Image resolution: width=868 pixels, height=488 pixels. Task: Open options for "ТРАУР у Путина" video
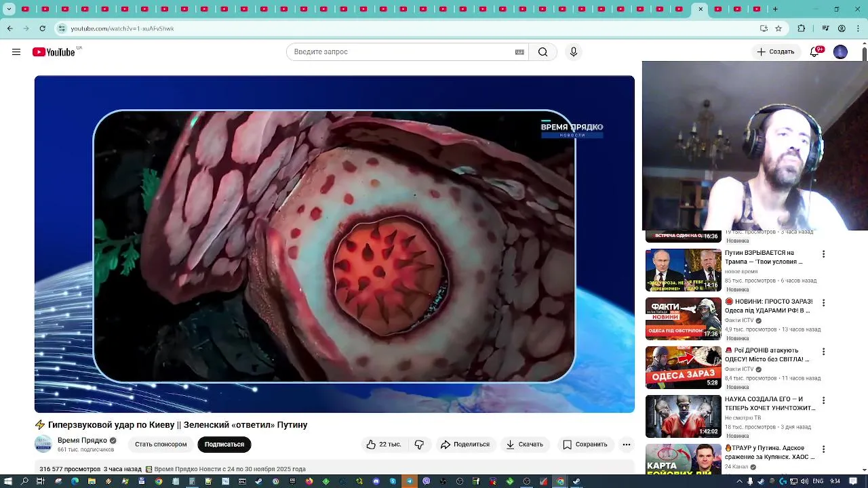coord(823,449)
